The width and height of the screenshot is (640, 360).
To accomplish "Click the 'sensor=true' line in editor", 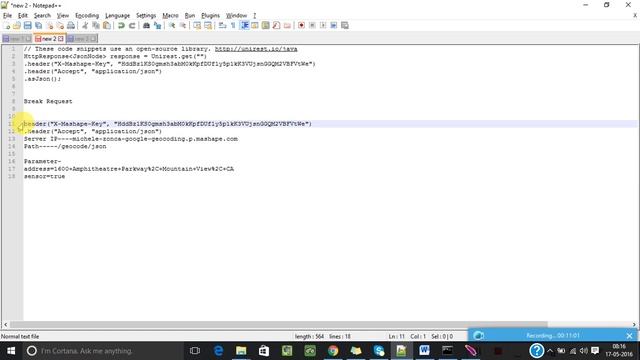I will pos(44,176).
